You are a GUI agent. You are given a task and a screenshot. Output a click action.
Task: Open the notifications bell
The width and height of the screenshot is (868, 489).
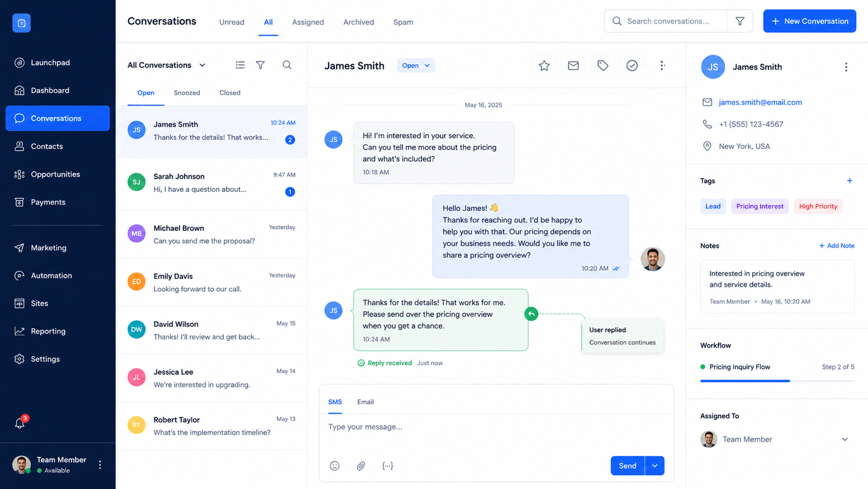(20, 423)
